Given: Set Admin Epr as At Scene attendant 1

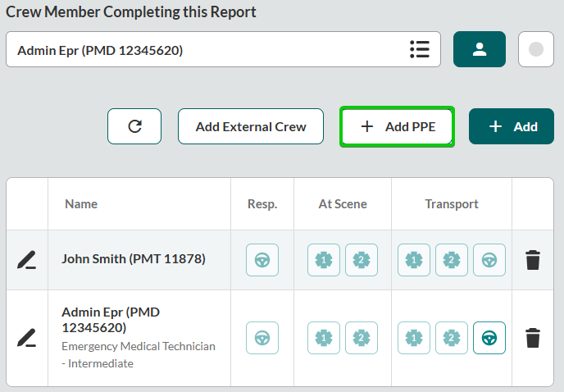Looking at the screenshot, I should tap(324, 337).
